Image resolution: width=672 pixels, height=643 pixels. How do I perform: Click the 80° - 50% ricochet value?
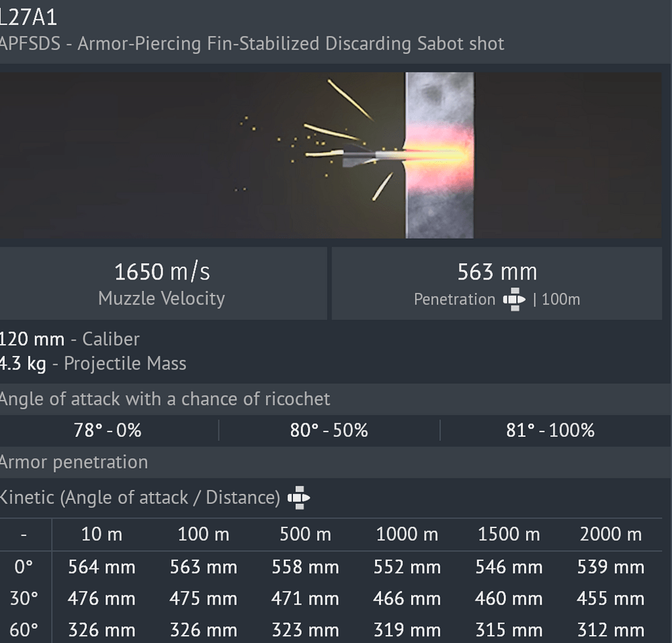[329, 430]
